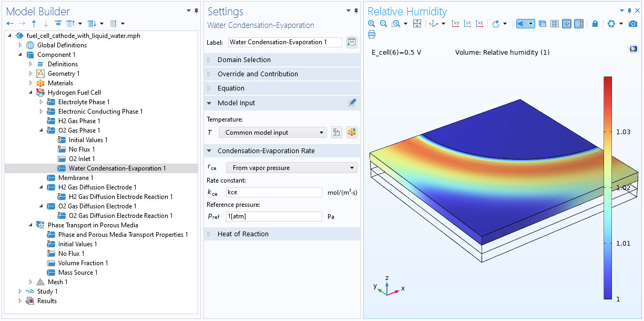This screenshot has height=321, width=644.
Task: Select Mass Source 1 in the tree
Action: pyautogui.click(x=78, y=273)
